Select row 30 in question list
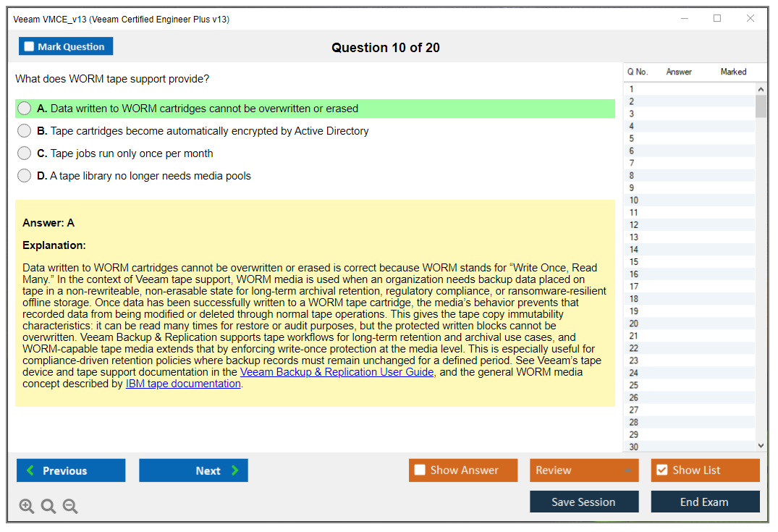The width and height of the screenshot is (778, 532). 689,447
